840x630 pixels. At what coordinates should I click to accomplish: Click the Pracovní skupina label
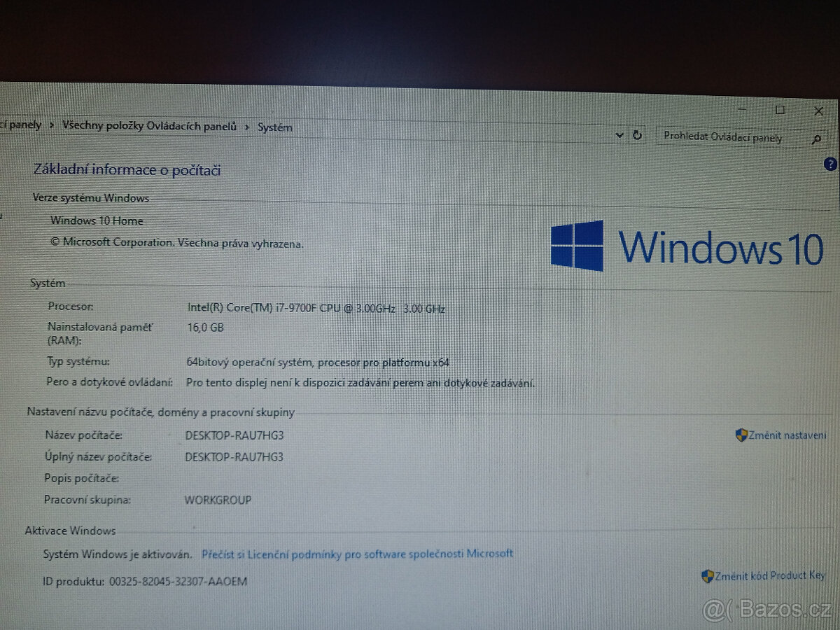(x=87, y=500)
